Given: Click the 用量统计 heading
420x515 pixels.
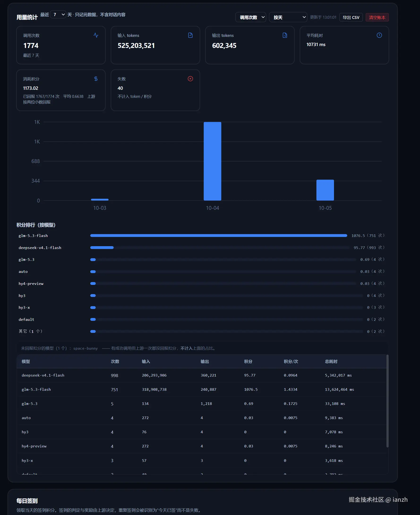Looking at the screenshot, I should click(27, 17).
